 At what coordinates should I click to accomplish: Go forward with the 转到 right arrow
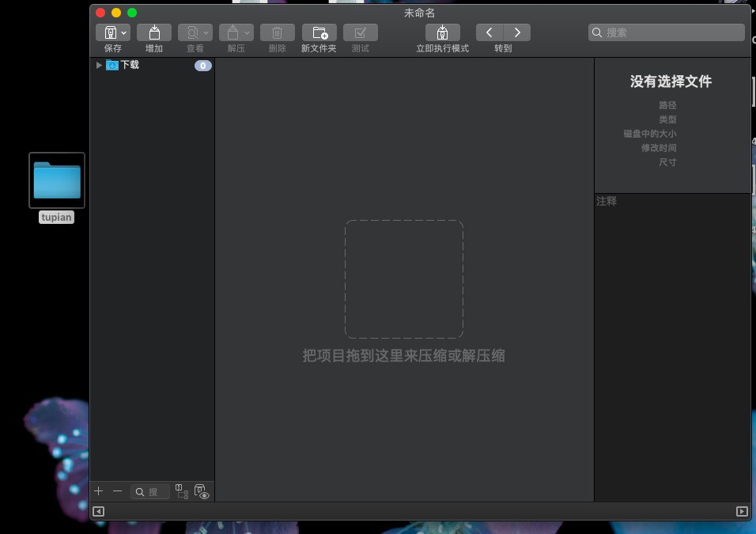(x=517, y=32)
